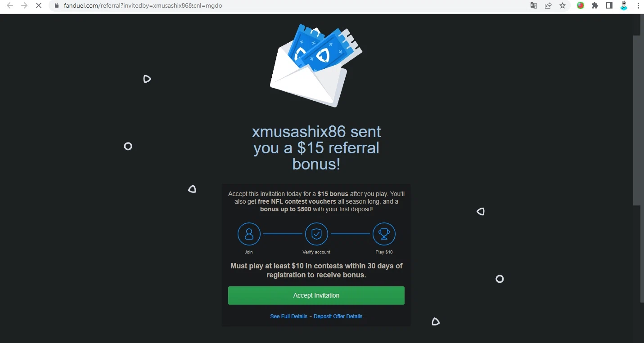
Task: Share this page via share icon
Action: [x=548, y=6]
